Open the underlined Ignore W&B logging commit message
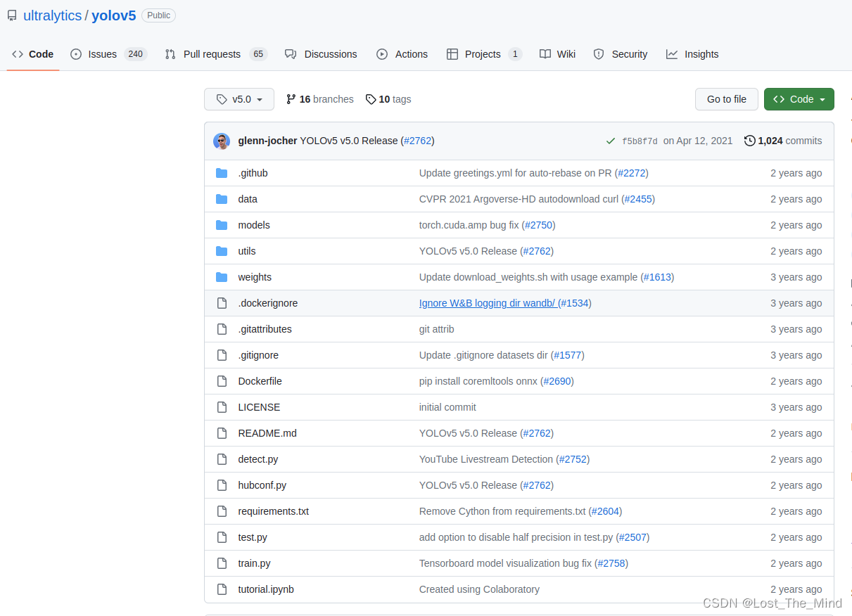852x616 pixels. coord(487,303)
